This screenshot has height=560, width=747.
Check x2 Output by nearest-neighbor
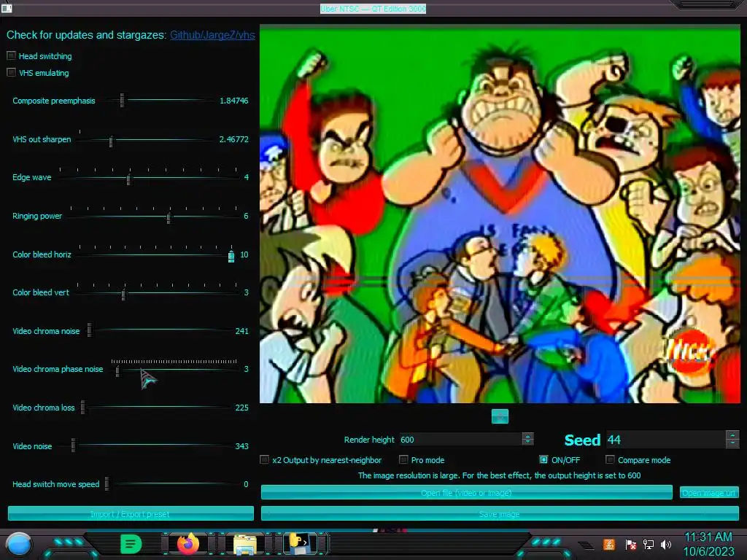[x=264, y=459]
